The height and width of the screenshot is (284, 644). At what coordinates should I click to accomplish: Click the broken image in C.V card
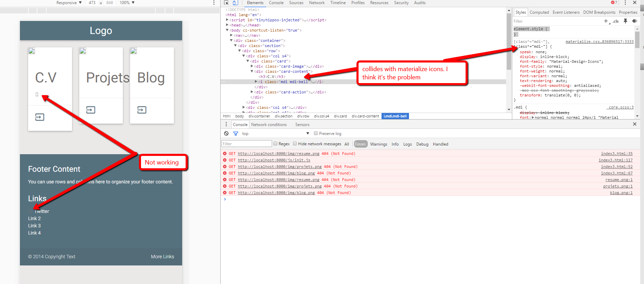(x=32, y=51)
